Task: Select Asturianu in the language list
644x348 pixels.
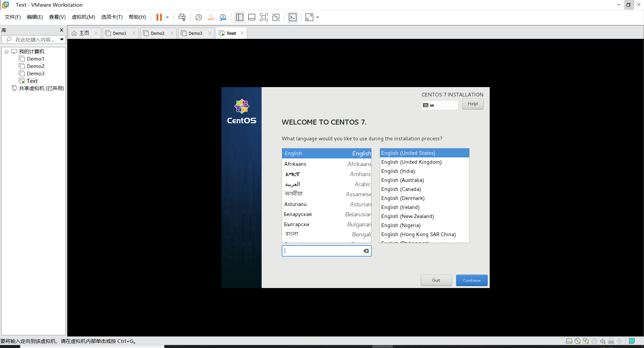Action: pos(327,204)
